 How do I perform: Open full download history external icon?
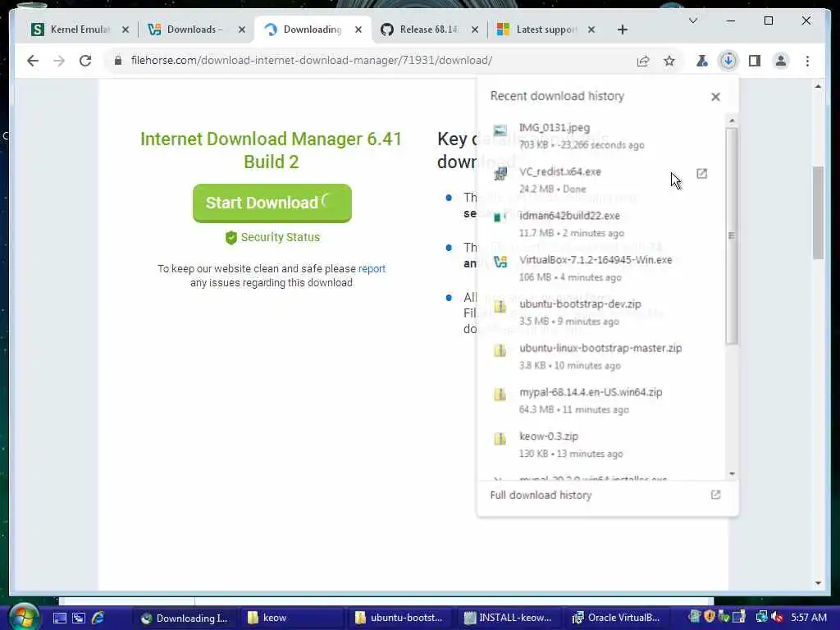point(715,495)
